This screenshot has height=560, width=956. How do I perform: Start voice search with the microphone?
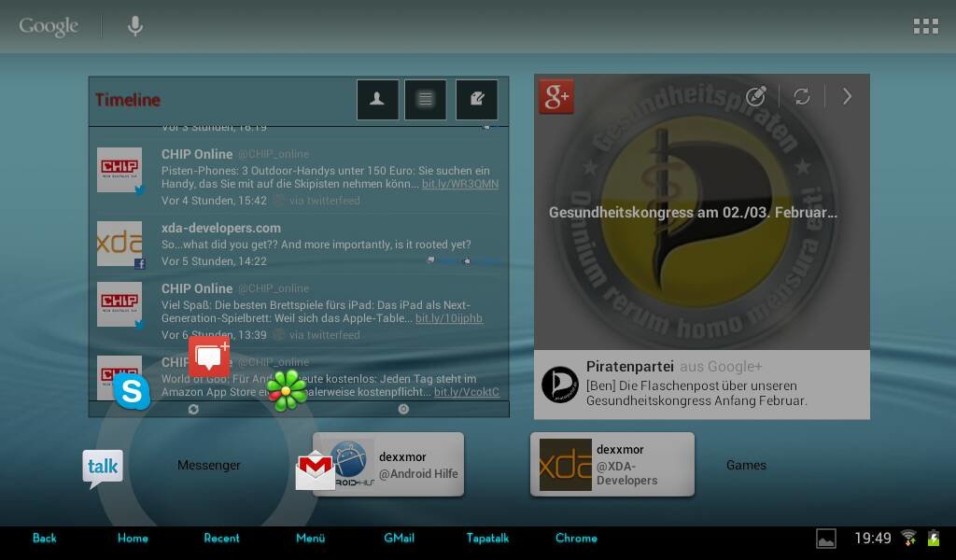click(134, 26)
